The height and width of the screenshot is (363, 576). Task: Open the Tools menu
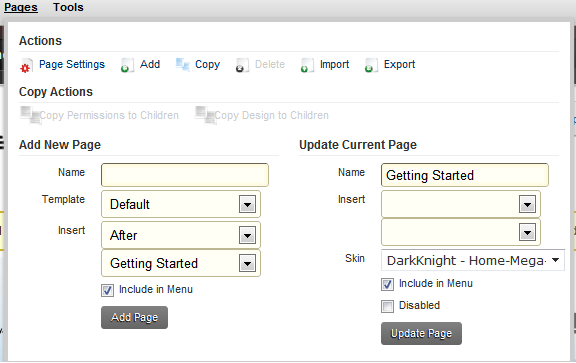pyautogui.click(x=68, y=7)
